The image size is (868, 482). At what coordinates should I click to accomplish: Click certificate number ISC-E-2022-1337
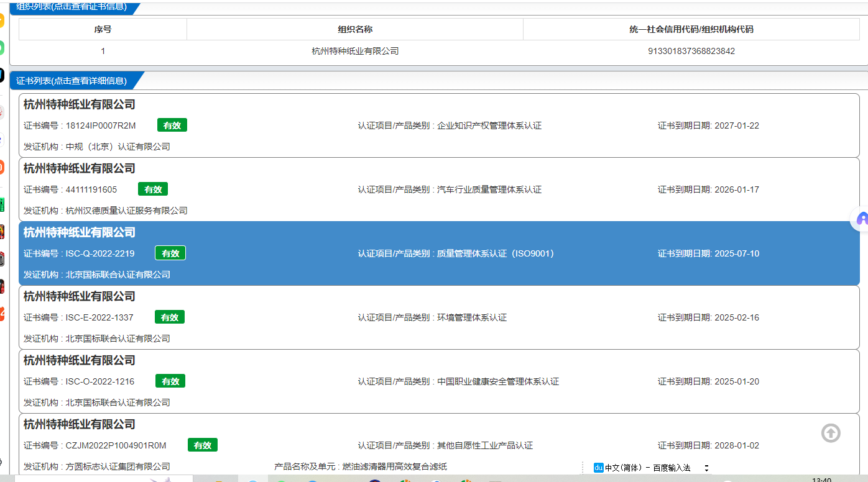pyautogui.click(x=99, y=317)
